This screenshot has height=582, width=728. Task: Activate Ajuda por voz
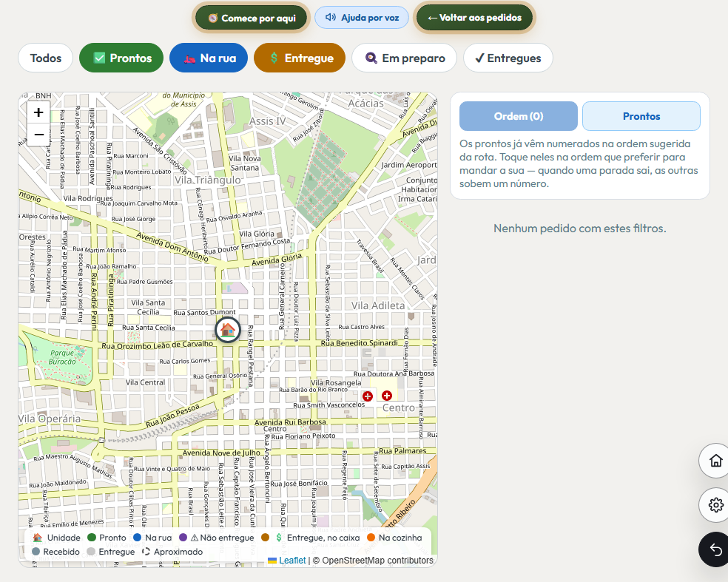[362, 18]
